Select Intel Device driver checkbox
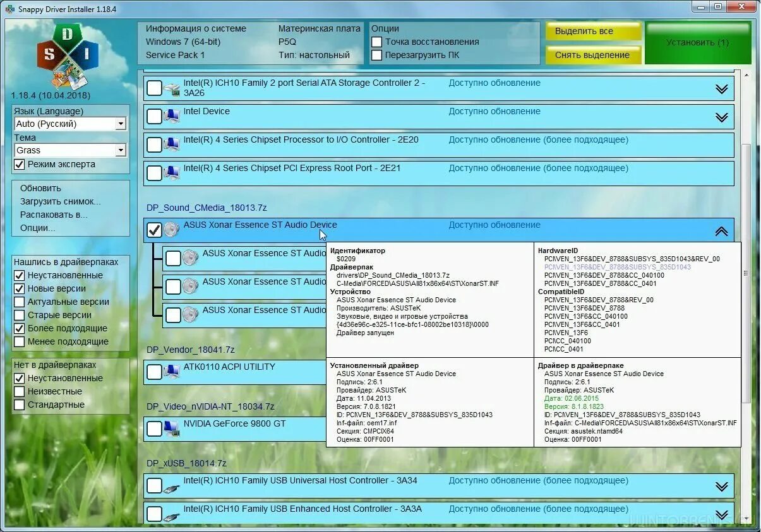761x532 pixels. (x=154, y=117)
